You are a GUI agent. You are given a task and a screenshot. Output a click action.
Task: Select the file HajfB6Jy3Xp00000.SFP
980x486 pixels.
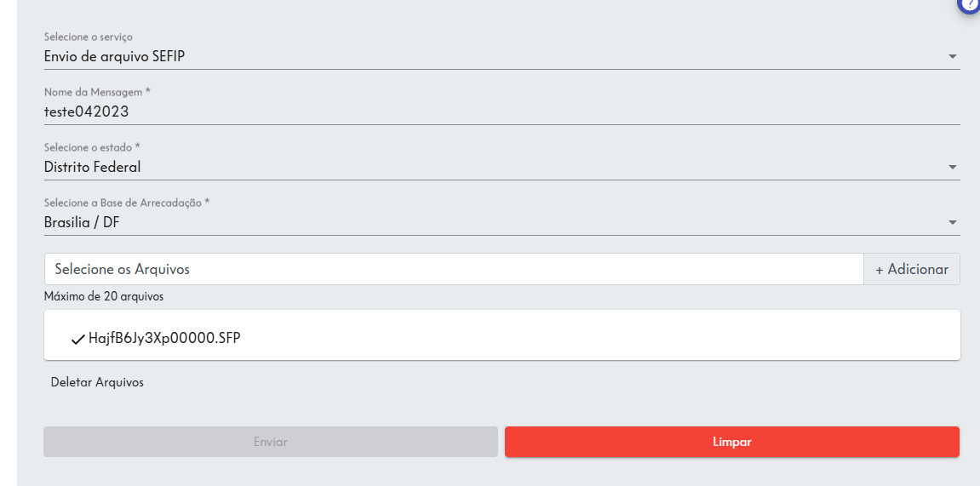coord(164,338)
